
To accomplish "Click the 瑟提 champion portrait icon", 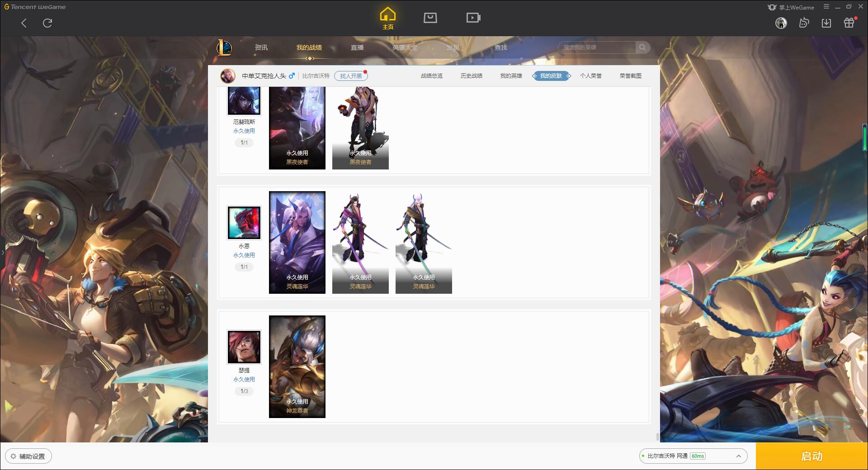I will [244, 347].
